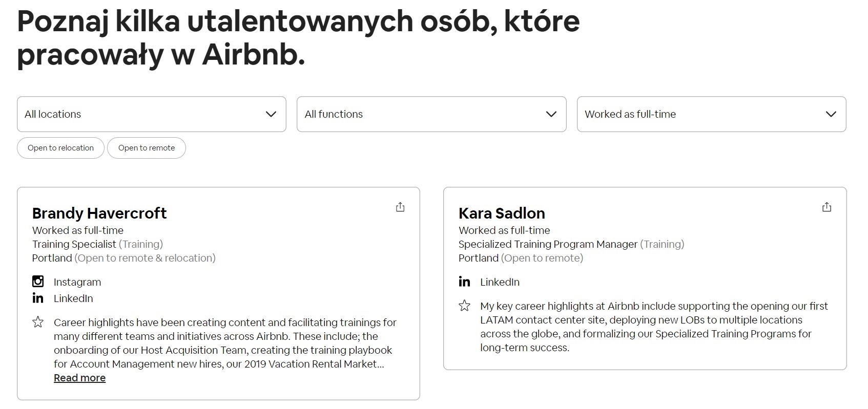Viewport: 868px width, 409px height.
Task: Click the share icon on Kara Sadlon's card
Action: tap(826, 207)
